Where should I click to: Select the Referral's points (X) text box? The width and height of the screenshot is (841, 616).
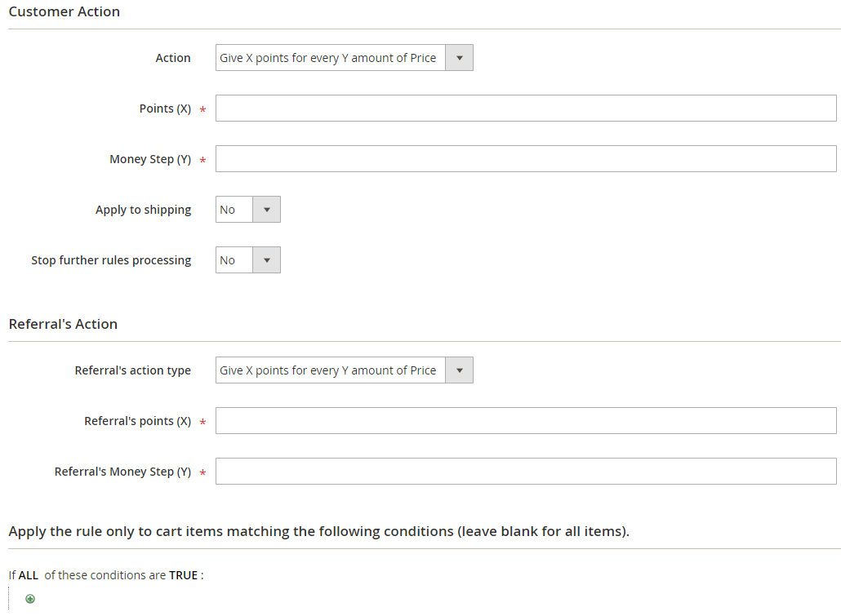click(x=525, y=421)
